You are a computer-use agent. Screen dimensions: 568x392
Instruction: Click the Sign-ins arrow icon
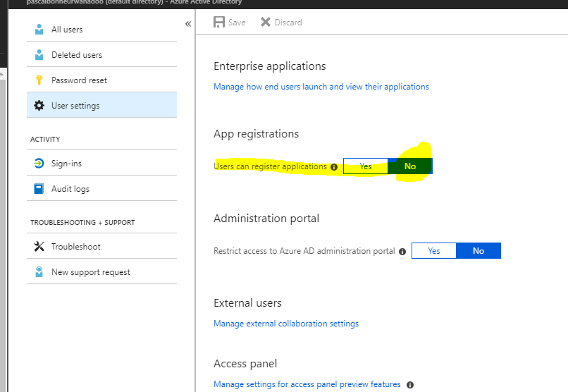tap(39, 164)
